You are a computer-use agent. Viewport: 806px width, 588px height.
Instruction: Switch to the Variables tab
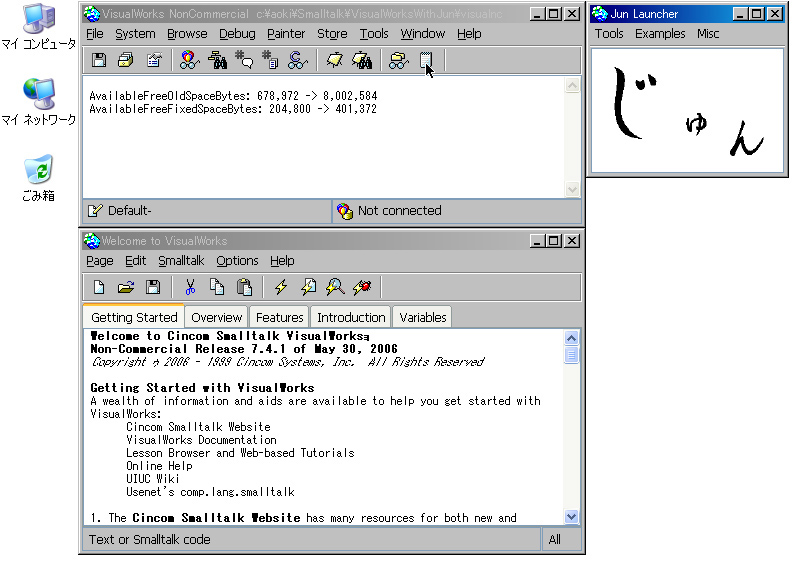(x=423, y=318)
